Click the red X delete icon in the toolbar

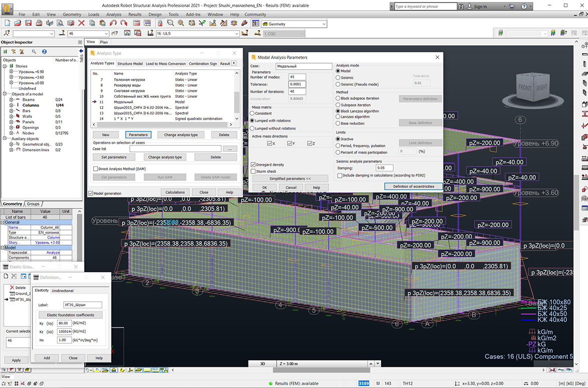coord(81,23)
